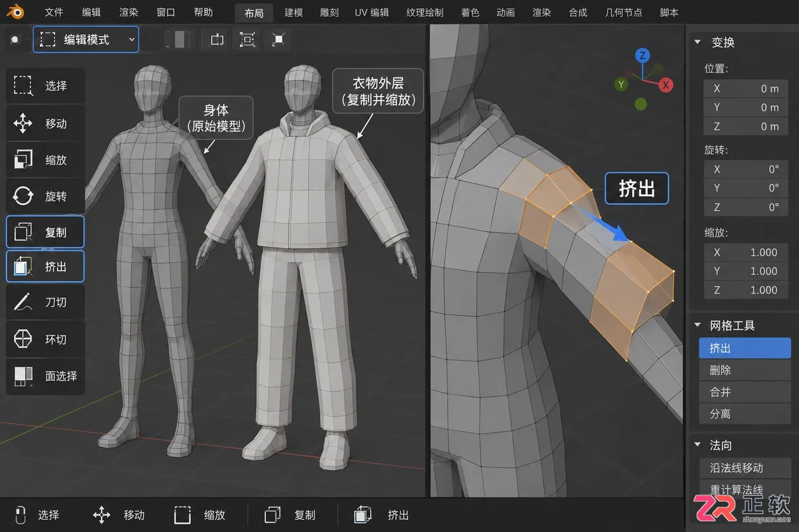Click the 合并 button
The image size is (799, 532).
(745, 392)
